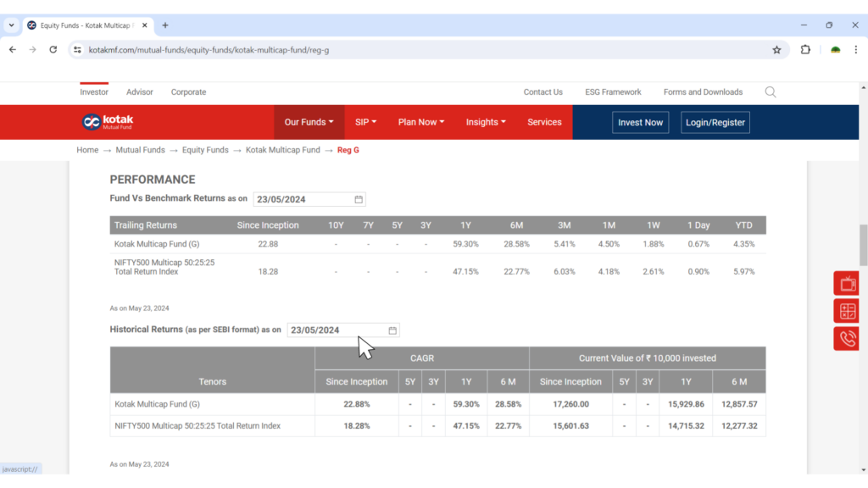Open the browser extensions puzzle icon
Screen dimensions: 868x488
[x=805, y=50]
